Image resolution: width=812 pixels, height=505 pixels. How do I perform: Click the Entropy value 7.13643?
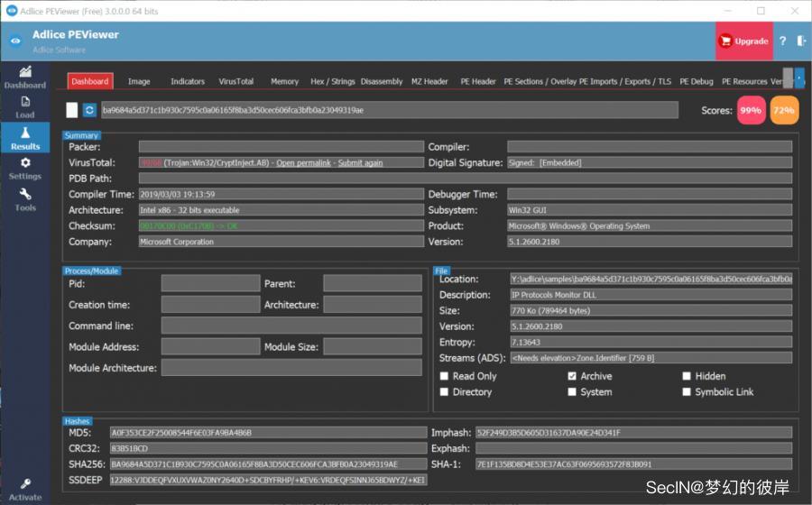[651, 342]
